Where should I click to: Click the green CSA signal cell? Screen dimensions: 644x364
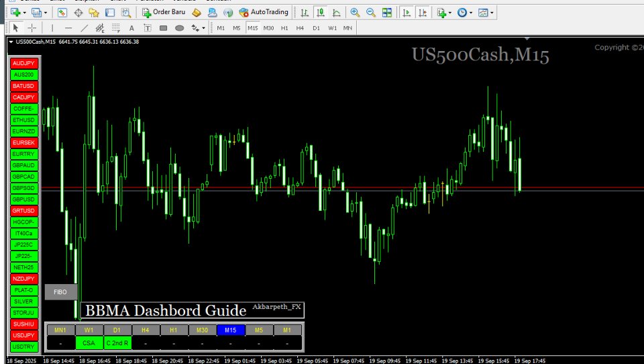(x=89, y=343)
